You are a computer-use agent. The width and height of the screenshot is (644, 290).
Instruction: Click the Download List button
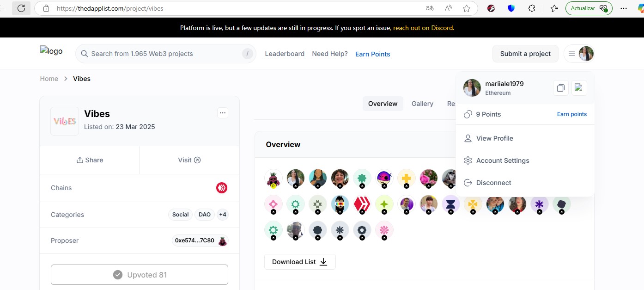pyautogui.click(x=300, y=262)
